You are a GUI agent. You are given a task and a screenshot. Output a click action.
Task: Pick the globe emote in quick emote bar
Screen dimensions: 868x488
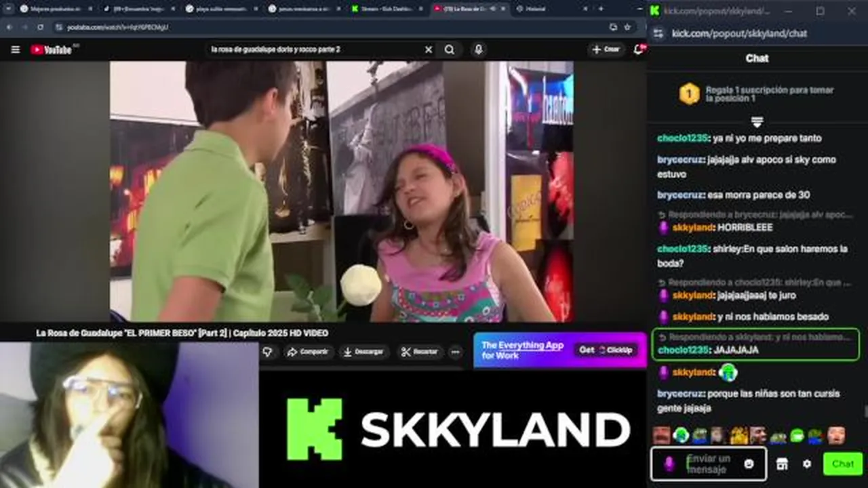click(x=681, y=435)
